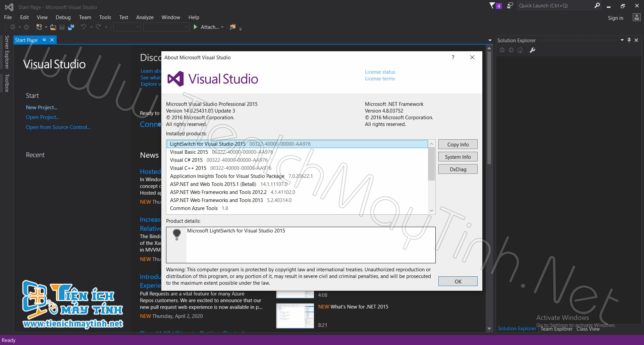The image size is (644, 345).
Task: Switch to the Team Explorer tab
Action: click(556, 329)
